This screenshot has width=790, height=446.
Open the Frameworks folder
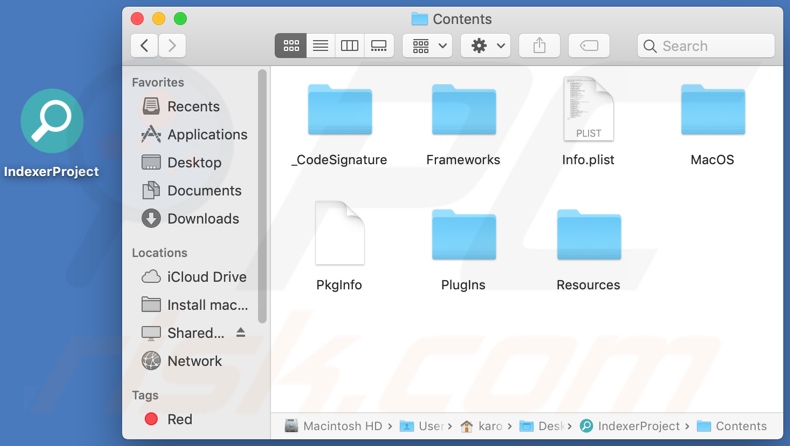pyautogui.click(x=463, y=112)
